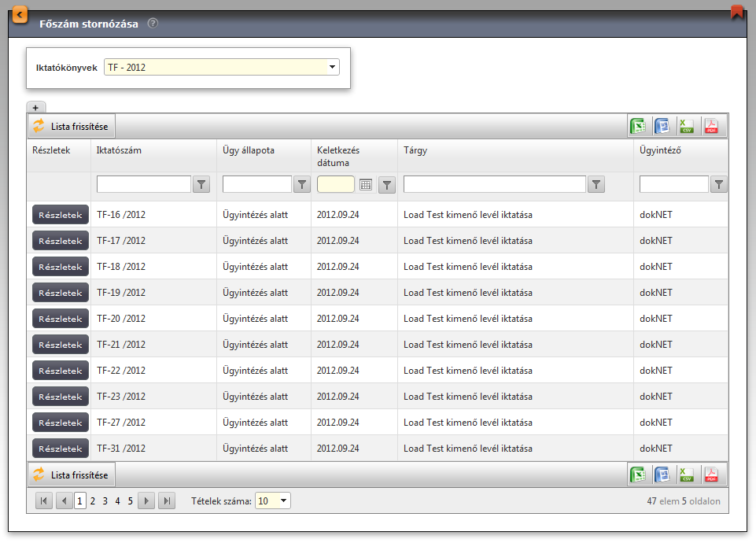Viewport: 756px width, 543px height.
Task: Sort by the Keletkezés dátuma column header
Action: point(338,157)
